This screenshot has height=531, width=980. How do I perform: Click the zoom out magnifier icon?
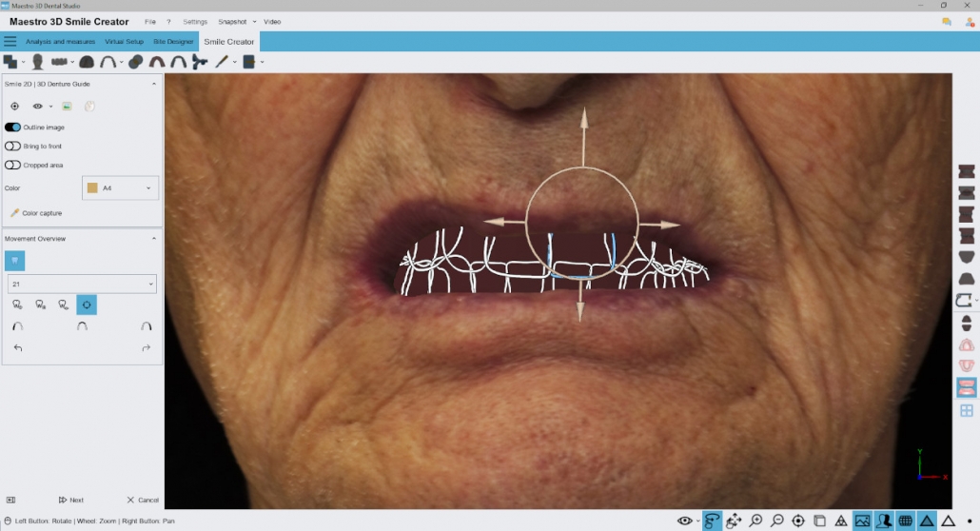click(x=777, y=521)
